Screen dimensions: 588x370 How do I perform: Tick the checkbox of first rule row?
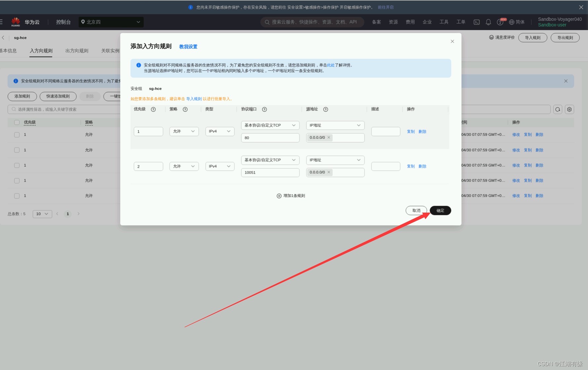(x=17, y=135)
